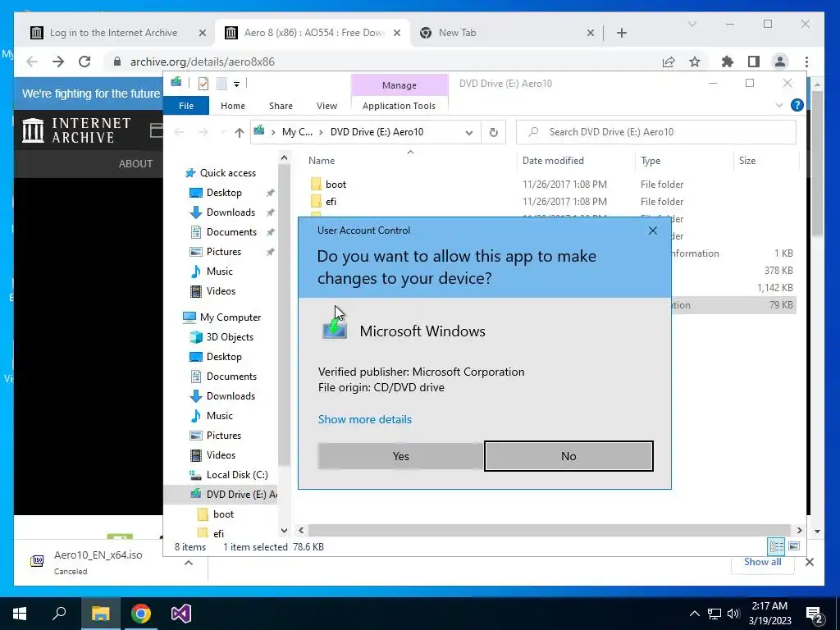Sort by Size column header
This screenshot has height=630, width=840.
746,161
